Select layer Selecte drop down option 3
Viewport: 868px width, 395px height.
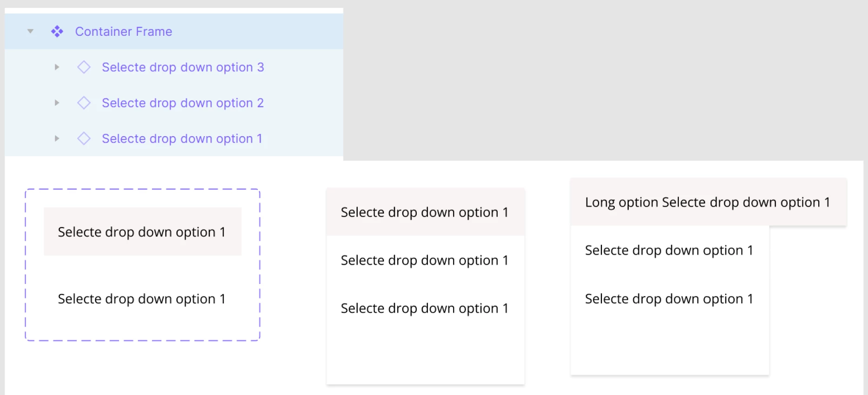(183, 67)
